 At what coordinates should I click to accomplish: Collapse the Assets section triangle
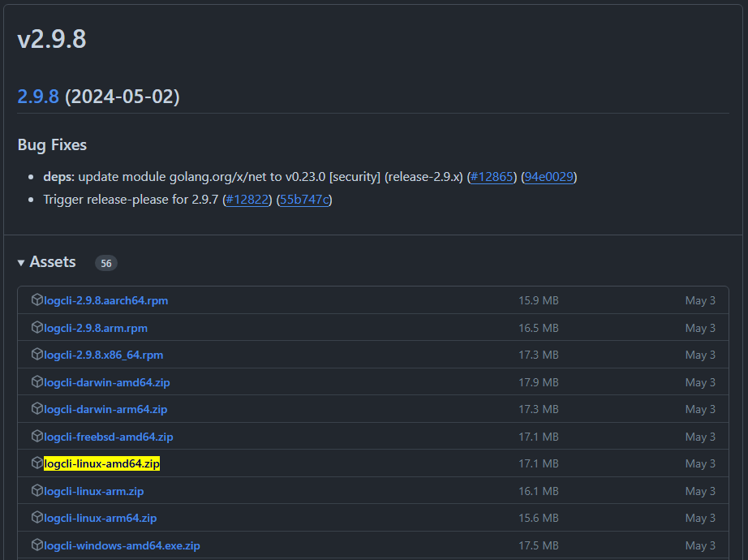click(21, 263)
